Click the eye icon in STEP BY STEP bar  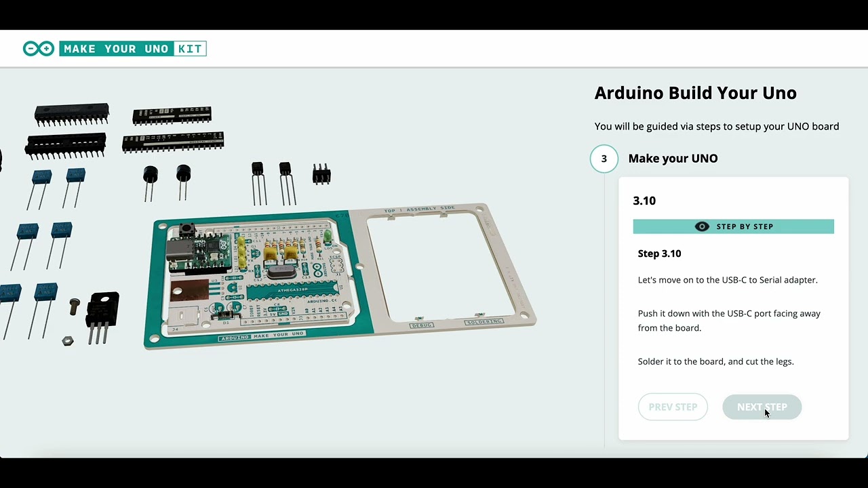[702, 226]
